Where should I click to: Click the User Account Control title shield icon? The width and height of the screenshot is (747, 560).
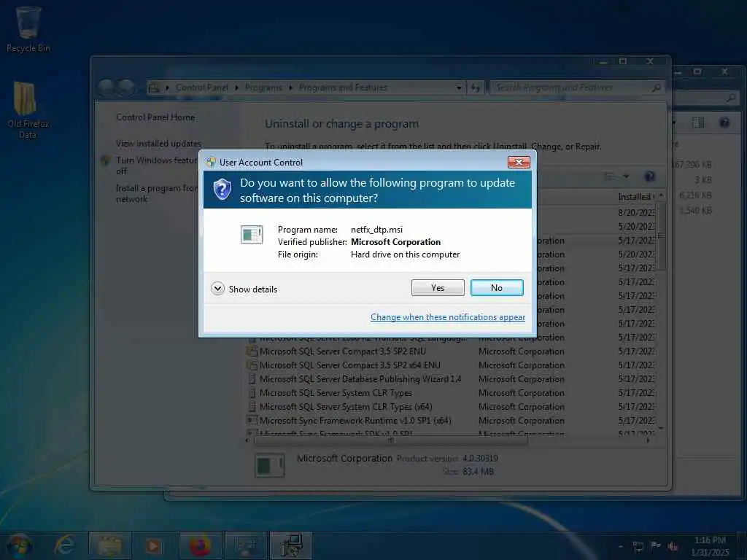(211, 163)
